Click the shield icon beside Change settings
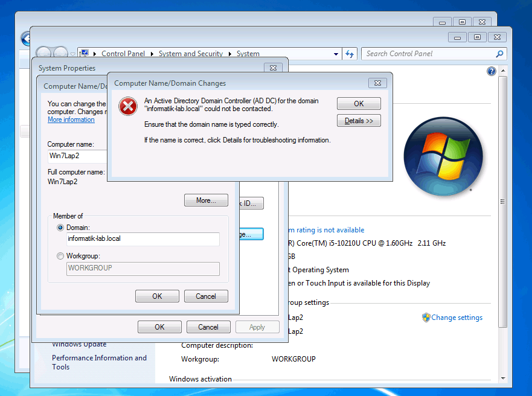532x396 pixels. point(426,318)
